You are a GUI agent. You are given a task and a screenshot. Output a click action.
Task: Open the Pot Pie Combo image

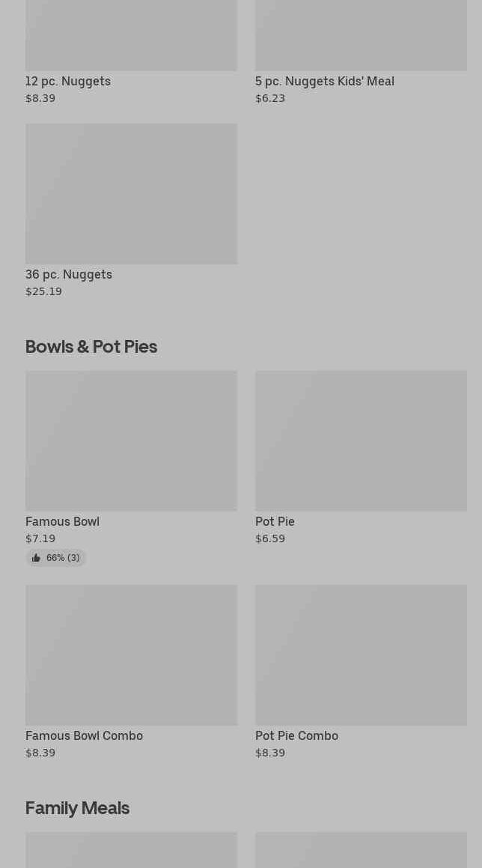(361, 655)
